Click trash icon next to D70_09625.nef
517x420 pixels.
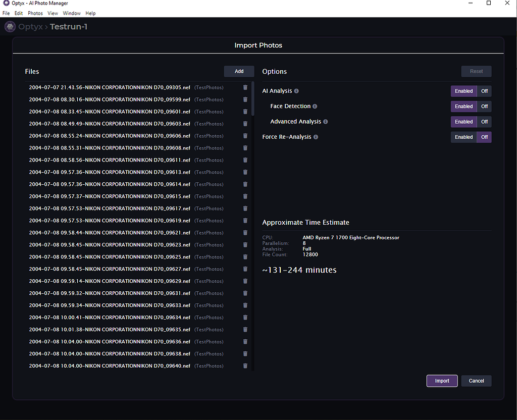point(245,257)
